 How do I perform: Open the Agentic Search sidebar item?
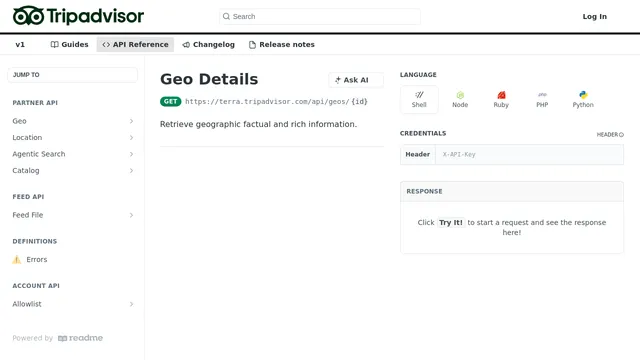pyautogui.click(x=73, y=154)
